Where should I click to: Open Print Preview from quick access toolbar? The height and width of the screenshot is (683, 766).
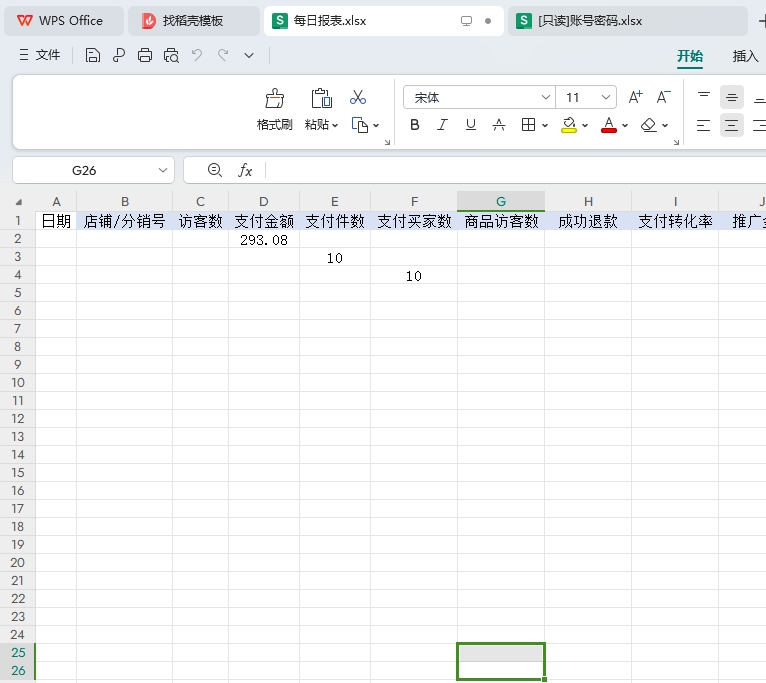pos(171,55)
